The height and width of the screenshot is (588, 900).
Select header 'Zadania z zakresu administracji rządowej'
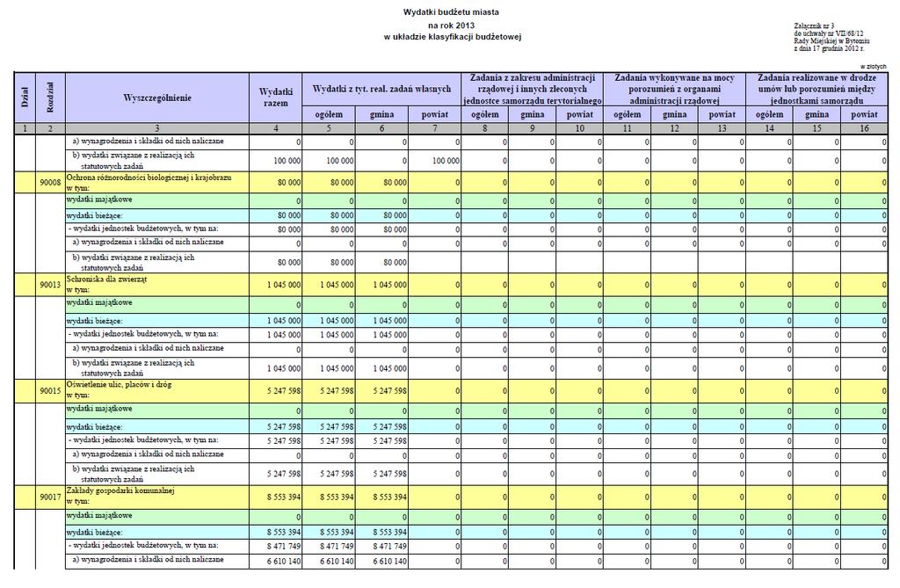pos(532,89)
